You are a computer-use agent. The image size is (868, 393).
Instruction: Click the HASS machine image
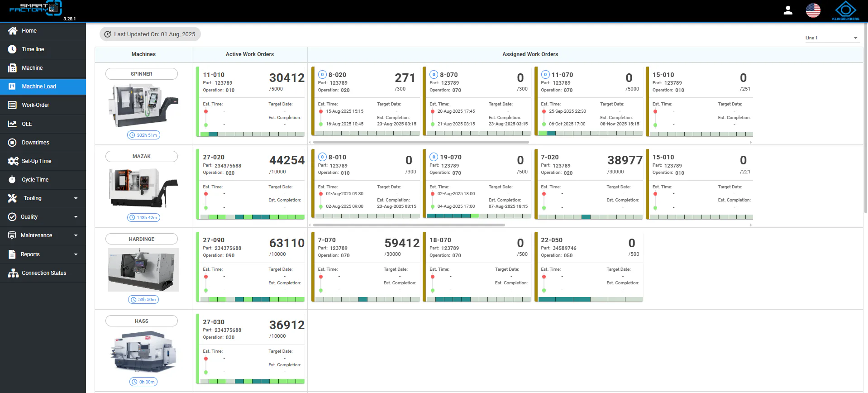click(x=143, y=352)
